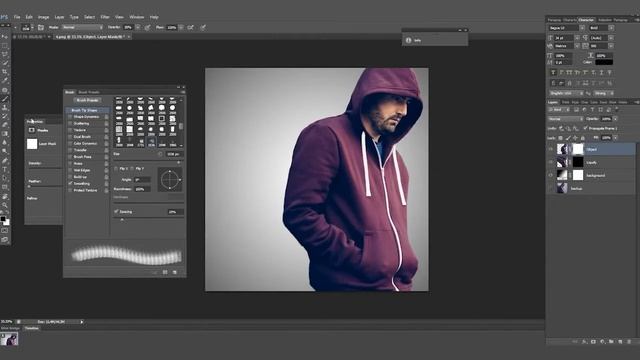Viewport: 640px width, 360px height.
Task: Select the Lasso tool
Action: tap(5, 54)
